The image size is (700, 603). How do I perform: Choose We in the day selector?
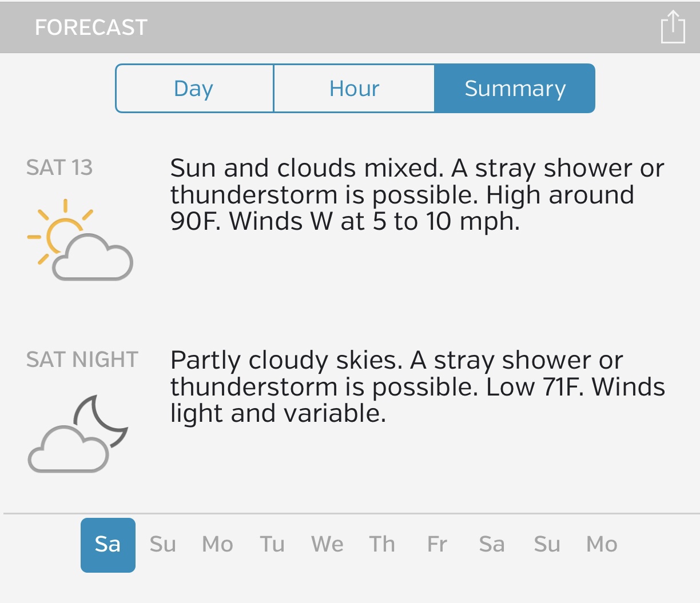click(x=327, y=545)
